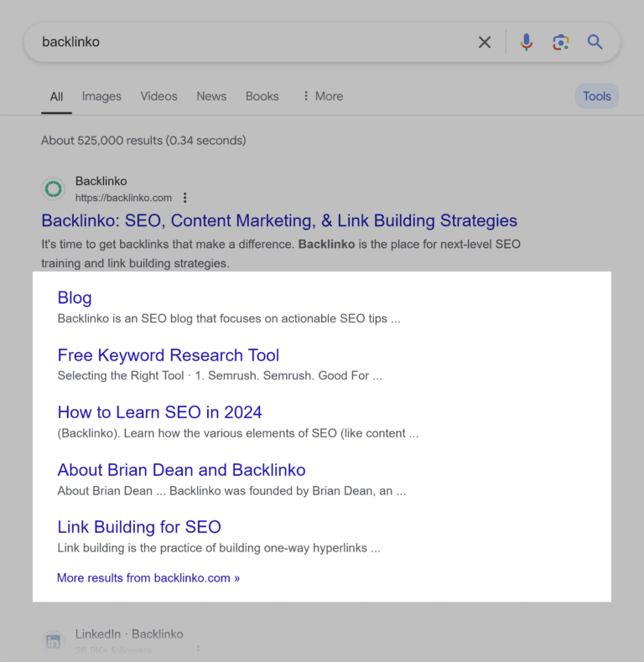Open the News results tab
This screenshot has height=662, width=644.
pyautogui.click(x=211, y=96)
